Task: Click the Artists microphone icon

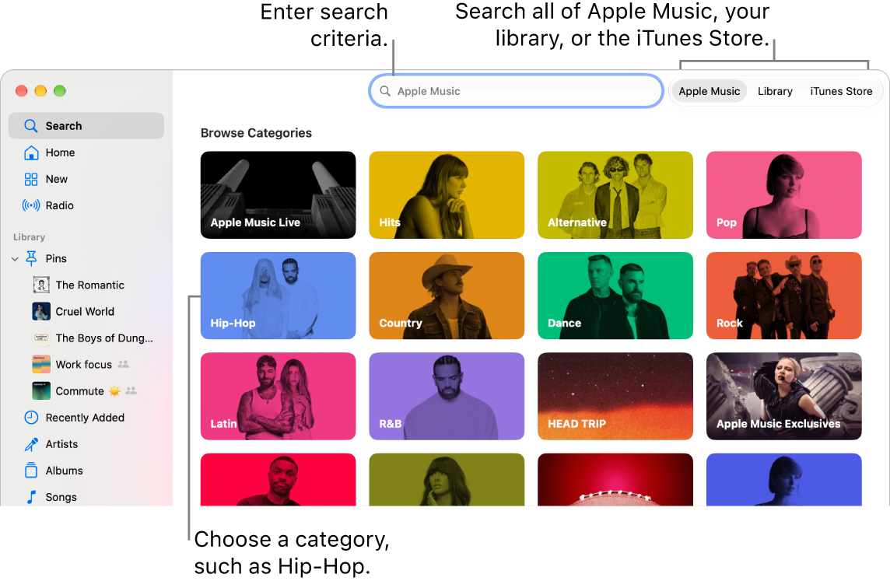Action: click(x=31, y=444)
